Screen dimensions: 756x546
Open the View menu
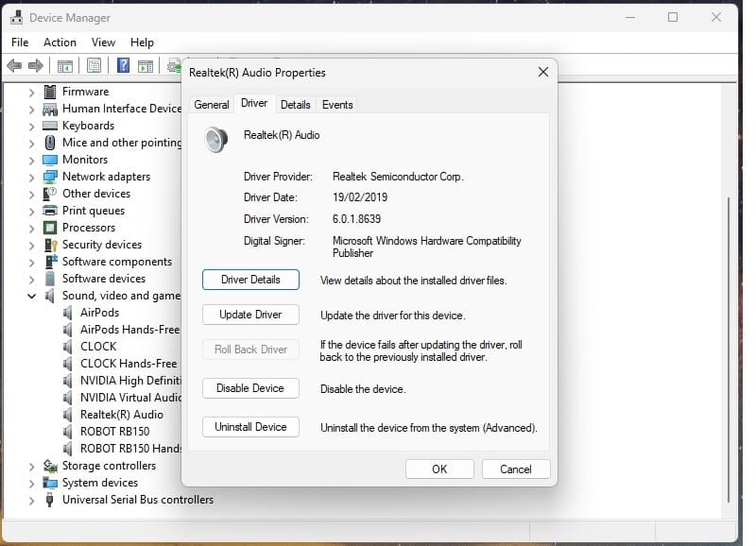(103, 43)
